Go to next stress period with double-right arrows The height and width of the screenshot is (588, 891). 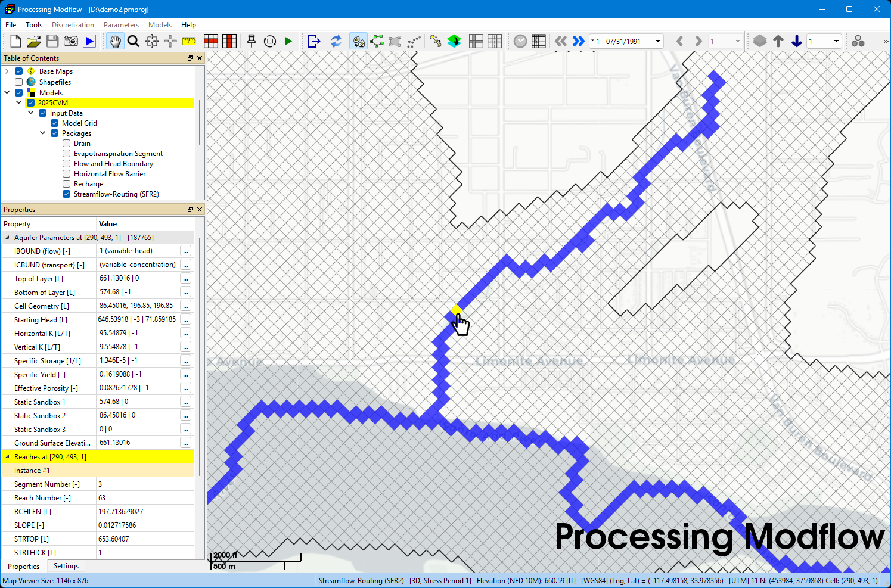coord(579,41)
